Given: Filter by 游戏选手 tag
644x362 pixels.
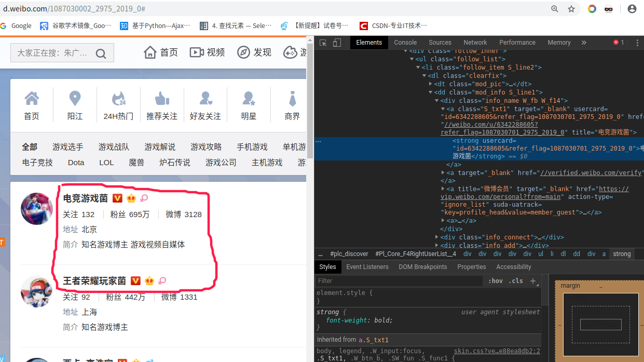Looking at the screenshot, I should point(68,147).
